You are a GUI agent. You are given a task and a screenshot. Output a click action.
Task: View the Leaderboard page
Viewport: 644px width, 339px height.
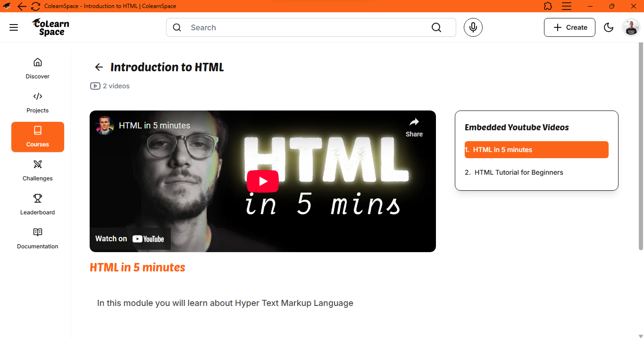tap(38, 205)
